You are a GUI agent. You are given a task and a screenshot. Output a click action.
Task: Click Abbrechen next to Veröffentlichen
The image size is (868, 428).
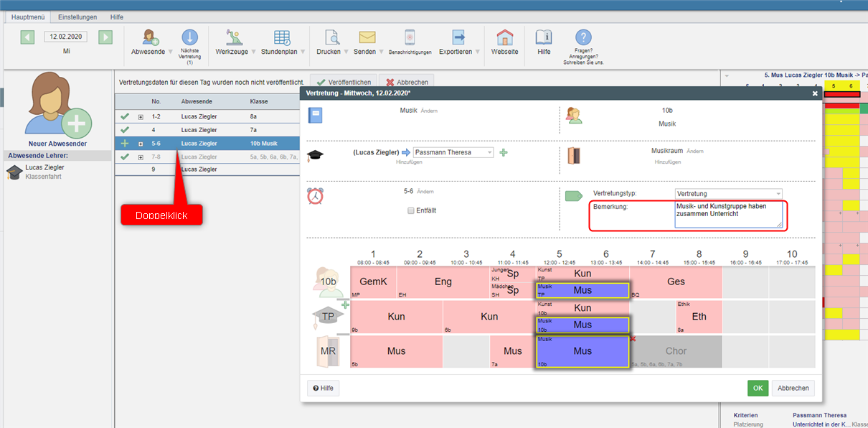pyautogui.click(x=407, y=83)
